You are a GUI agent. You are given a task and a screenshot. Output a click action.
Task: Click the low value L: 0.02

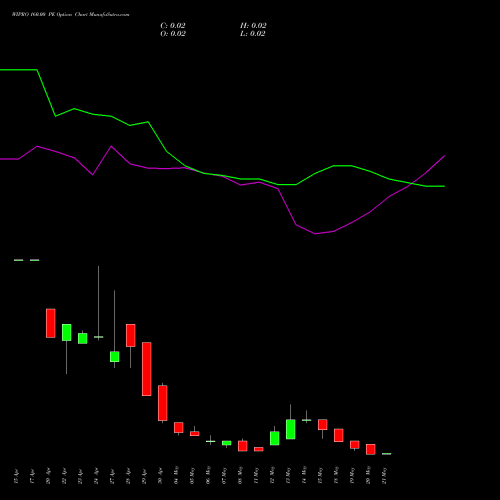click(253, 34)
